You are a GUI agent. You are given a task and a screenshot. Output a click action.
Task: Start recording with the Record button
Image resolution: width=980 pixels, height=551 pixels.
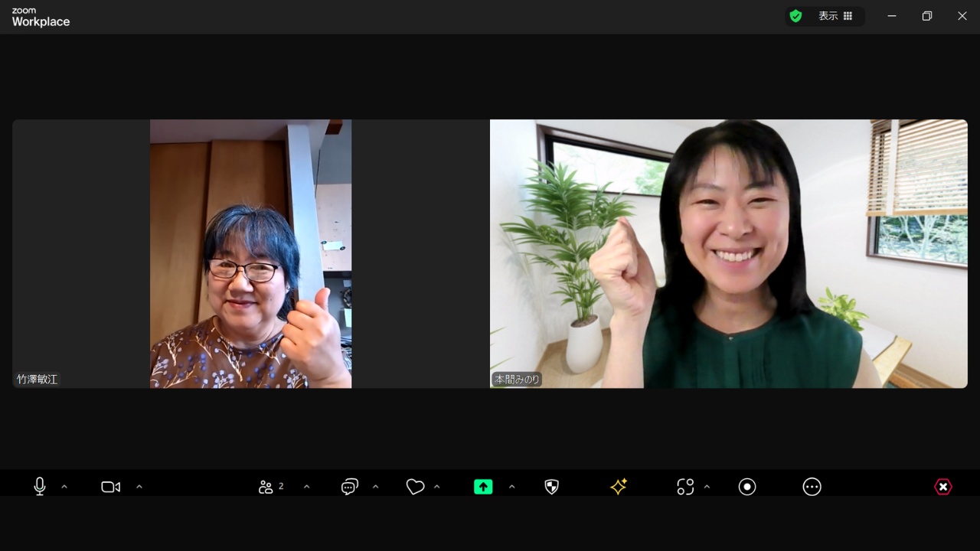(x=747, y=487)
